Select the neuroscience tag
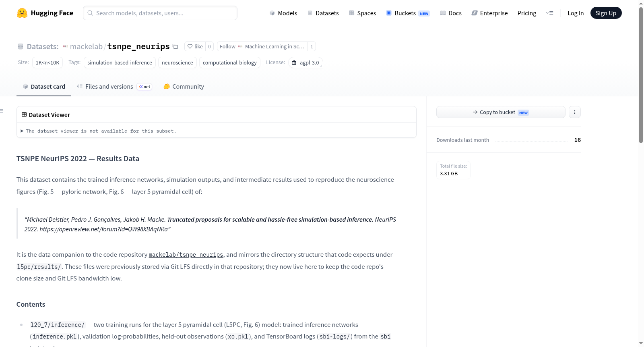Screen dimensions: 644x347 tap(178, 62)
